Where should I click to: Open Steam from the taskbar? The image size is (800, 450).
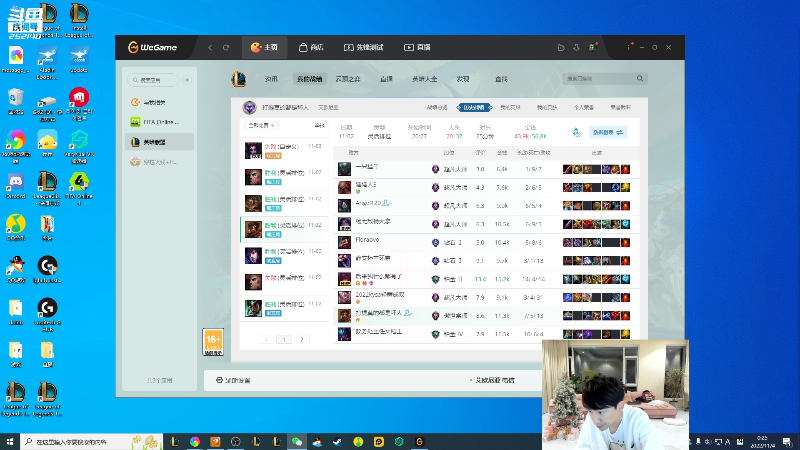point(338,442)
